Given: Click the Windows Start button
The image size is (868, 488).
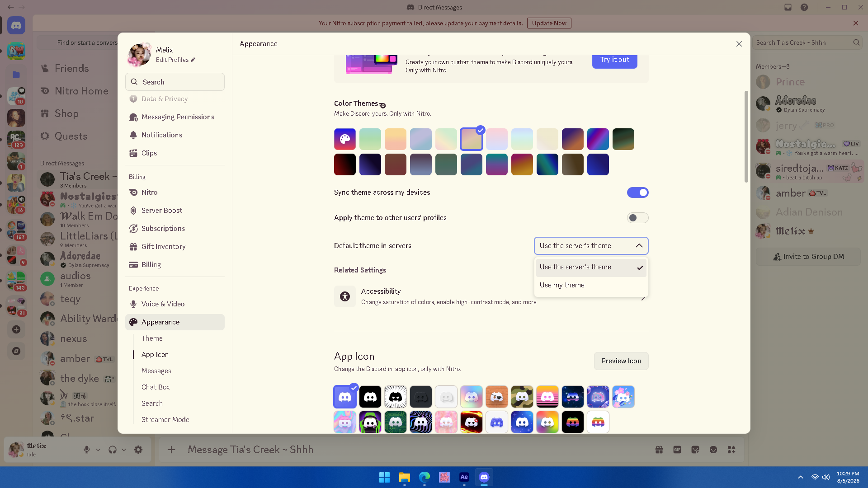Looking at the screenshot, I should click(x=385, y=477).
